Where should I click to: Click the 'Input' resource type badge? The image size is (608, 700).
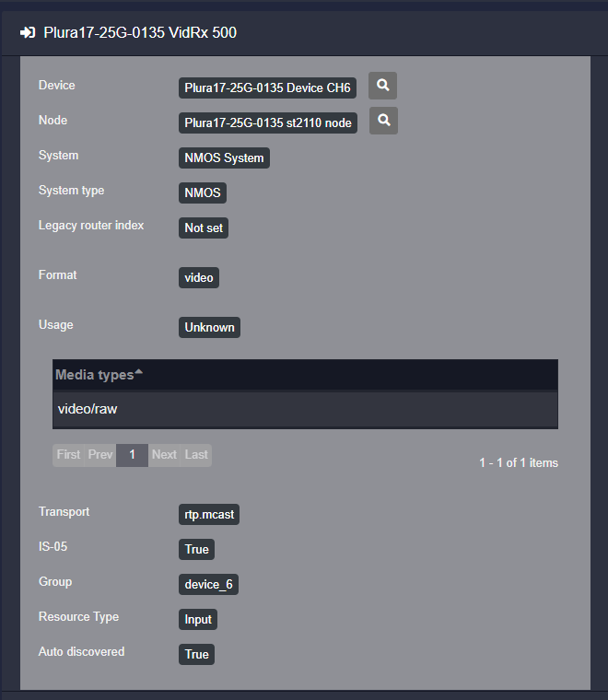(x=198, y=620)
